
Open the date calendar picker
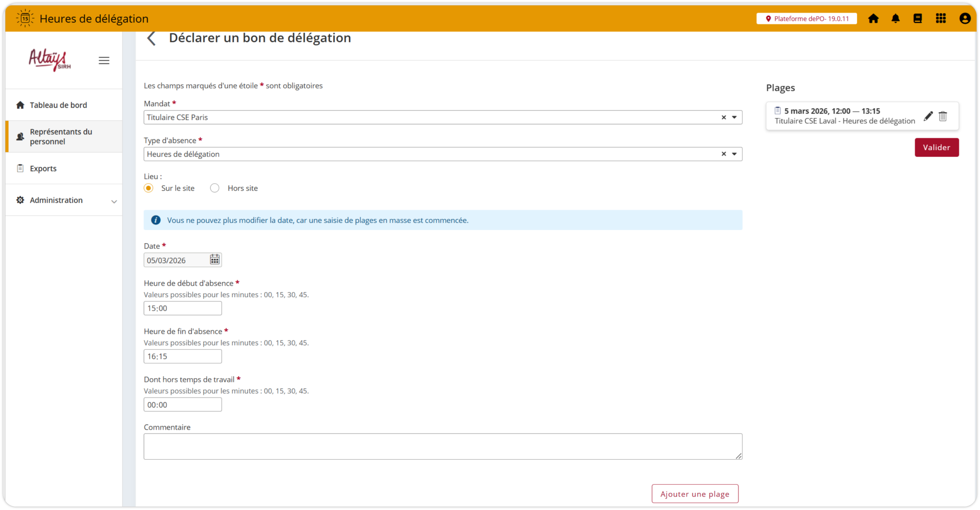(214, 260)
